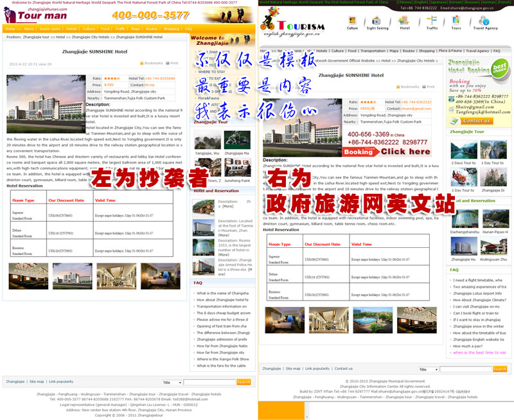The height and width of the screenshot is (420, 514).
Task: Click left search text input field
Action: click(x=209, y=382)
